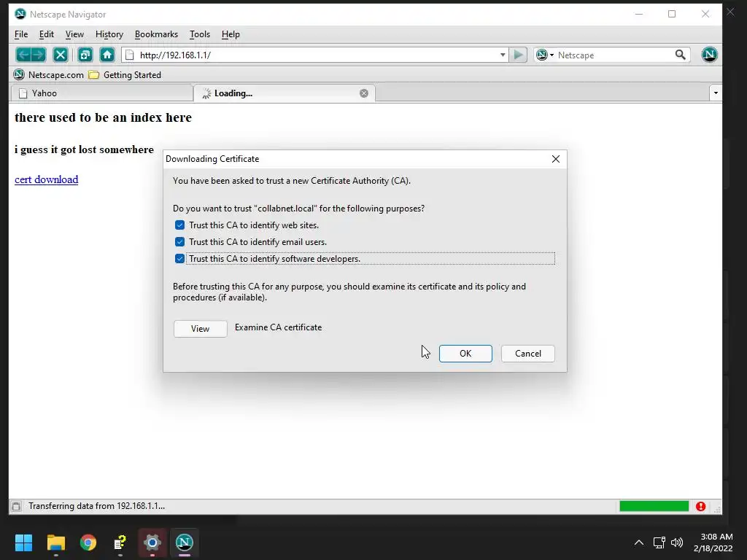Open the gear app in taskbar
747x560 pixels.
coord(152,542)
